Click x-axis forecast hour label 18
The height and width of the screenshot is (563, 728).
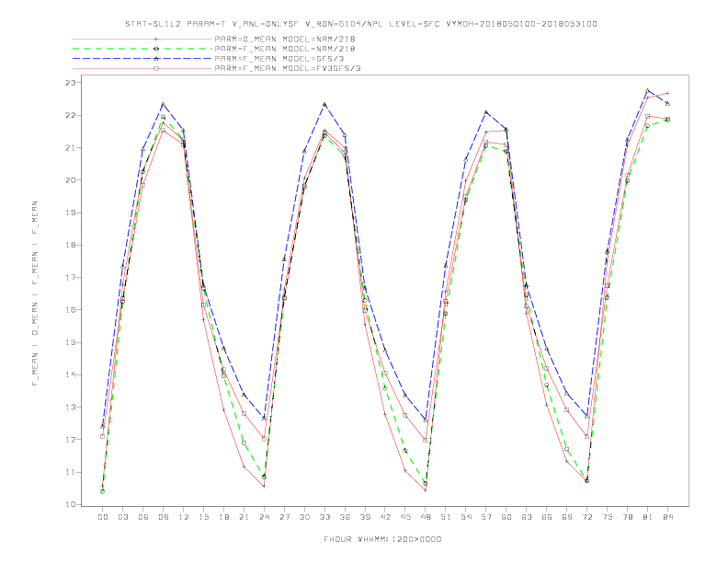click(223, 517)
